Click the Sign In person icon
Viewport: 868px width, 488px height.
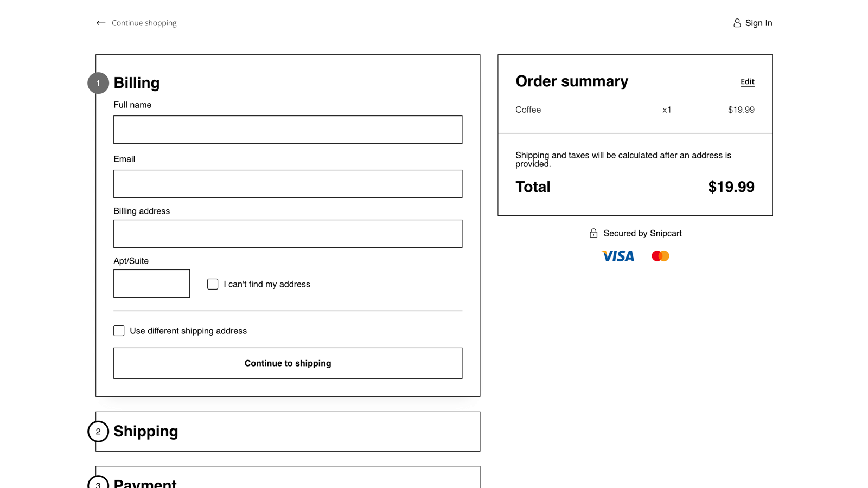coord(736,23)
